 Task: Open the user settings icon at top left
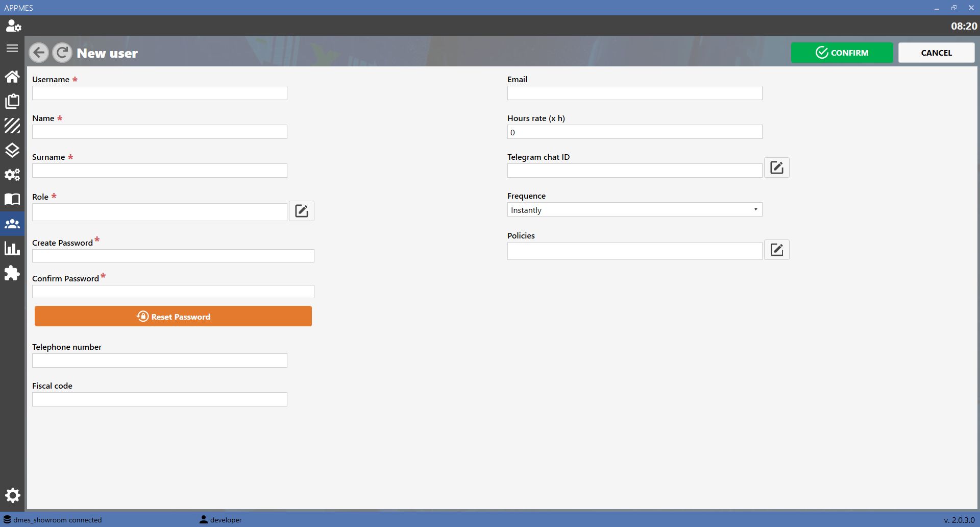tap(13, 26)
